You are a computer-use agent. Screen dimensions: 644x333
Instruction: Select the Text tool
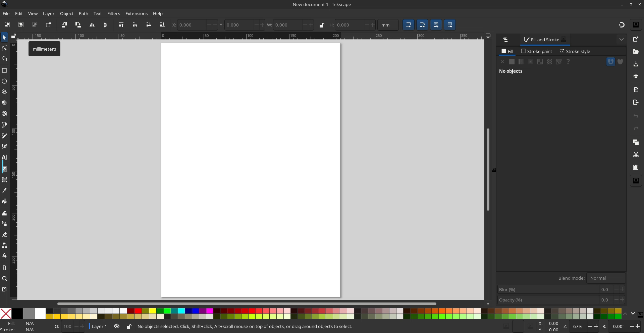click(x=4, y=157)
